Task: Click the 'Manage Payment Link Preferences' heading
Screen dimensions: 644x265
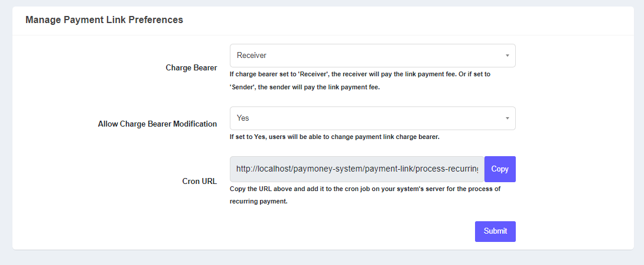Action: coord(104,20)
